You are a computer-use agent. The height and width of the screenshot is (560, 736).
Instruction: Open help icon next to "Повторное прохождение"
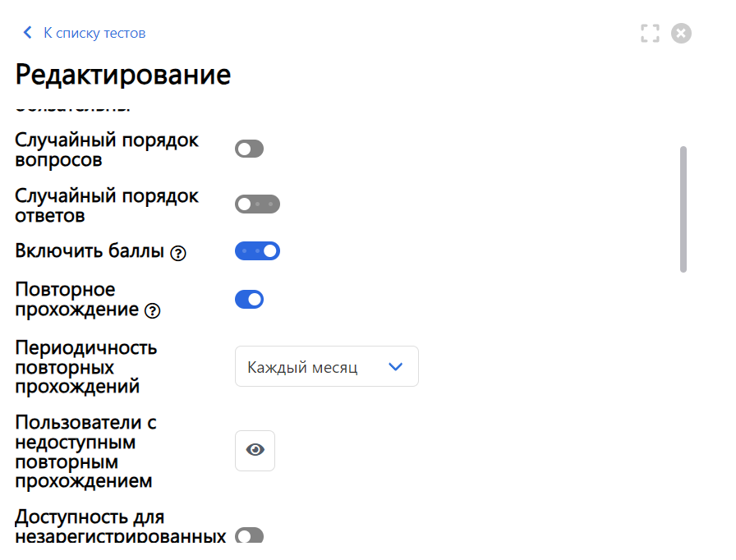[x=152, y=311]
